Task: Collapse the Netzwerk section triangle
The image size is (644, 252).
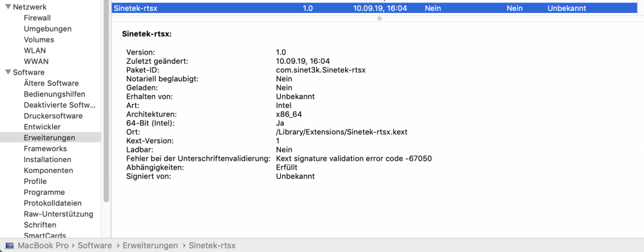Action: pos(8,7)
